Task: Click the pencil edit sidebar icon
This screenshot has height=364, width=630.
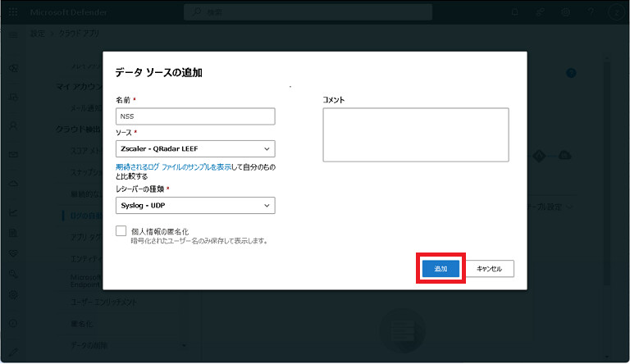Action: click(x=13, y=353)
